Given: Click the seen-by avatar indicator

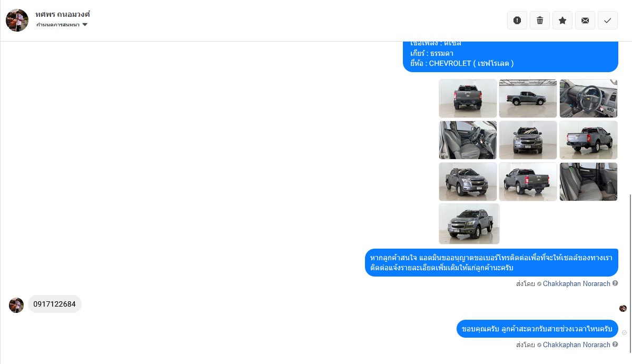Looking at the screenshot, I should pos(623,308).
